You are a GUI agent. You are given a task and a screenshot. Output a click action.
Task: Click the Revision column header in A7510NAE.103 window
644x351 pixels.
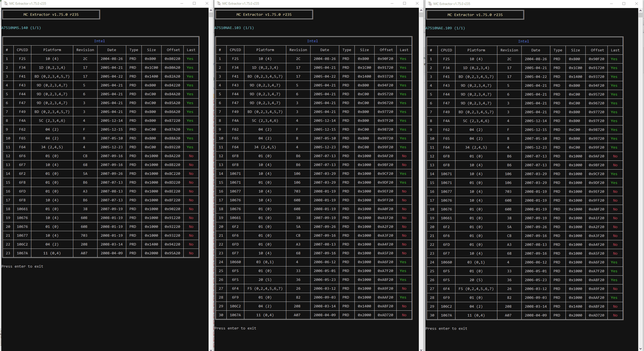tap(298, 50)
